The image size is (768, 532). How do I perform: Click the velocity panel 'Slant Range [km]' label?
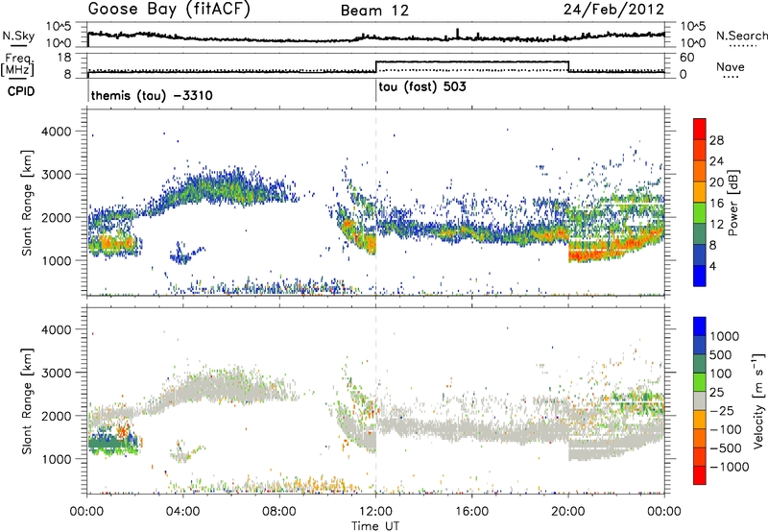point(27,400)
